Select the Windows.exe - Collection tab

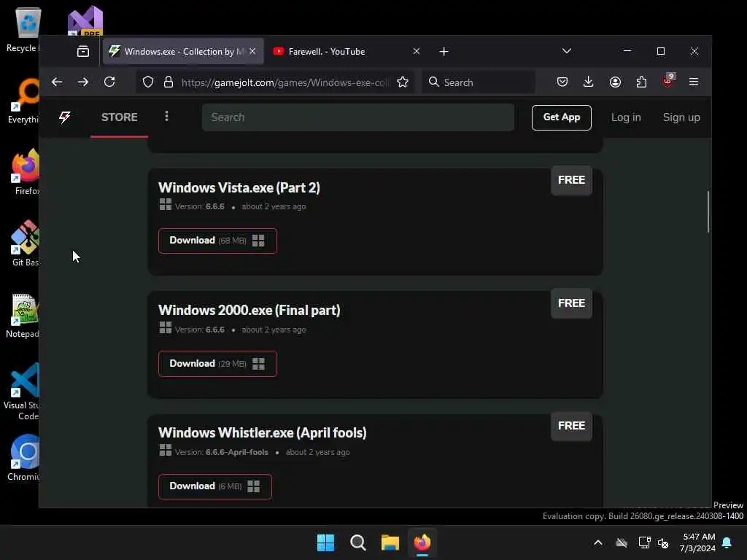coord(183,51)
